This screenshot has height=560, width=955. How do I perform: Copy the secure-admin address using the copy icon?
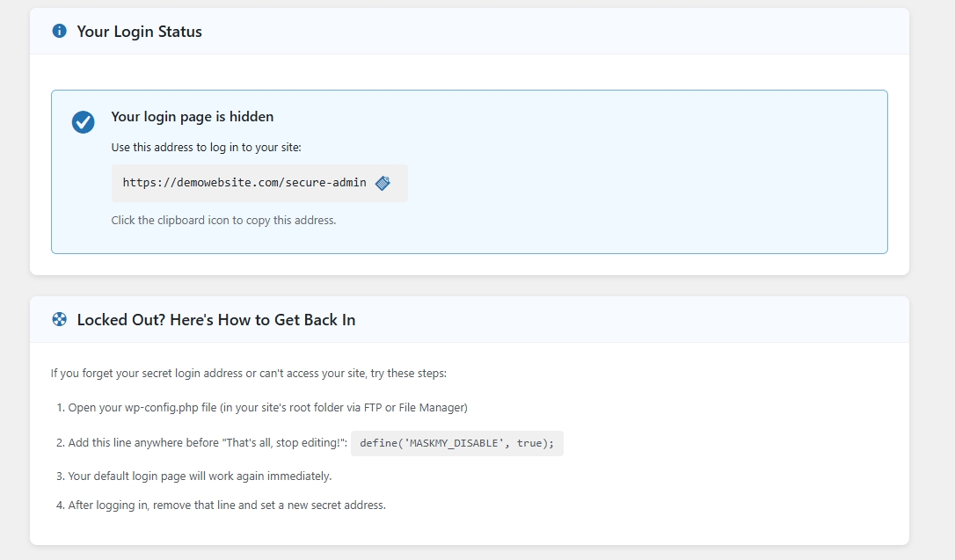pos(383,183)
